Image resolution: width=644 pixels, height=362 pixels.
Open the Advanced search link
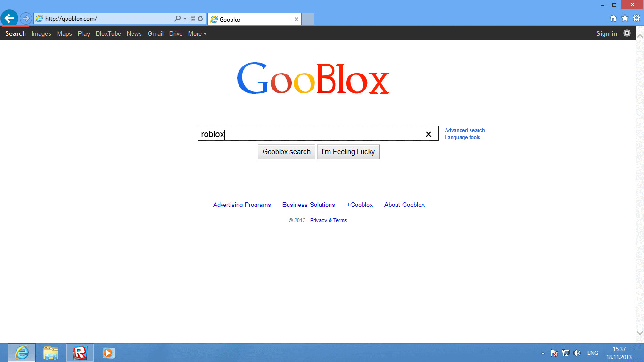click(465, 130)
